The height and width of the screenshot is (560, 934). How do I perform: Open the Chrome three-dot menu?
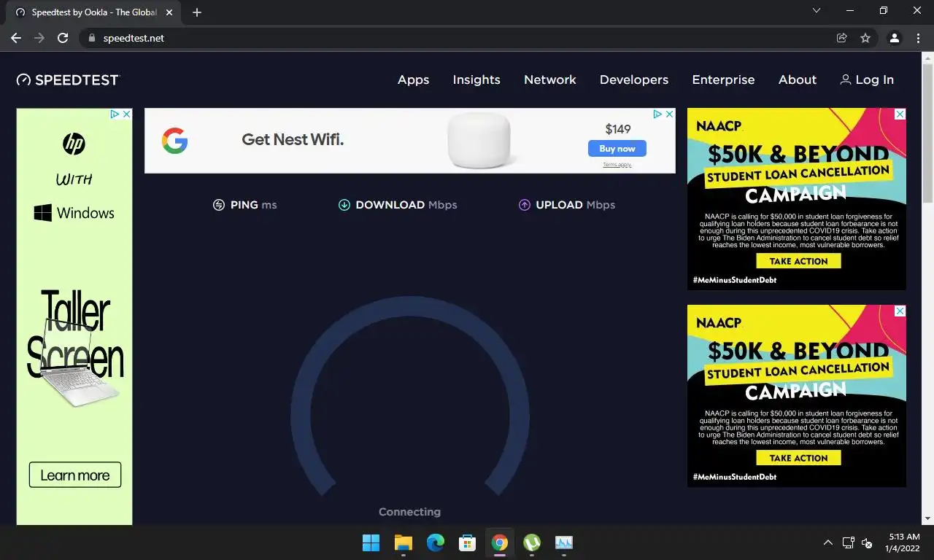918,38
